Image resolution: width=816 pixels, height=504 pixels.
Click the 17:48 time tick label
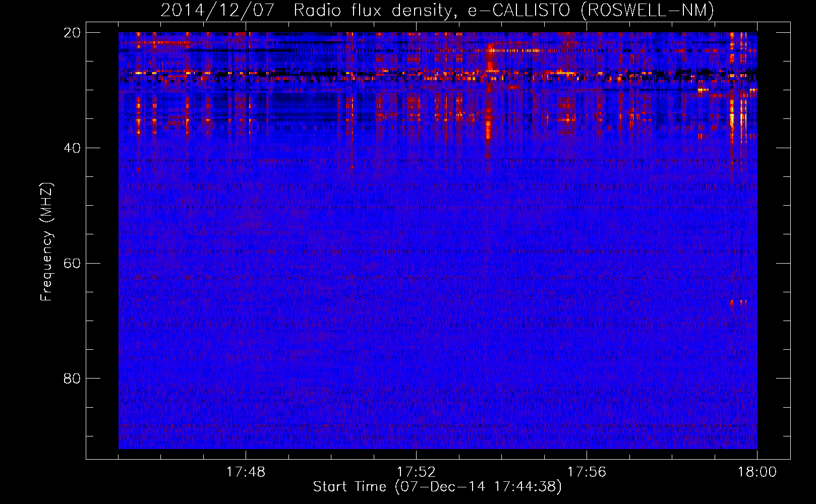tap(246, 472)
